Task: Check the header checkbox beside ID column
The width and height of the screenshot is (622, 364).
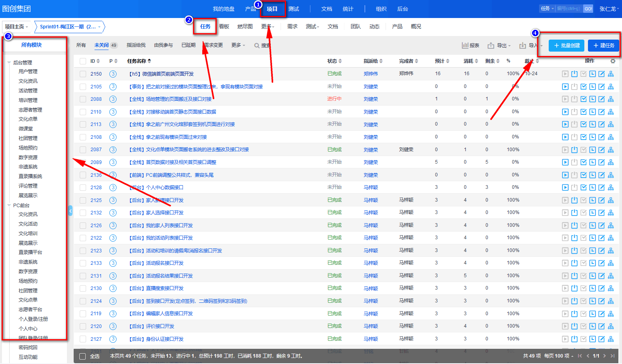Action: point(83,61)
